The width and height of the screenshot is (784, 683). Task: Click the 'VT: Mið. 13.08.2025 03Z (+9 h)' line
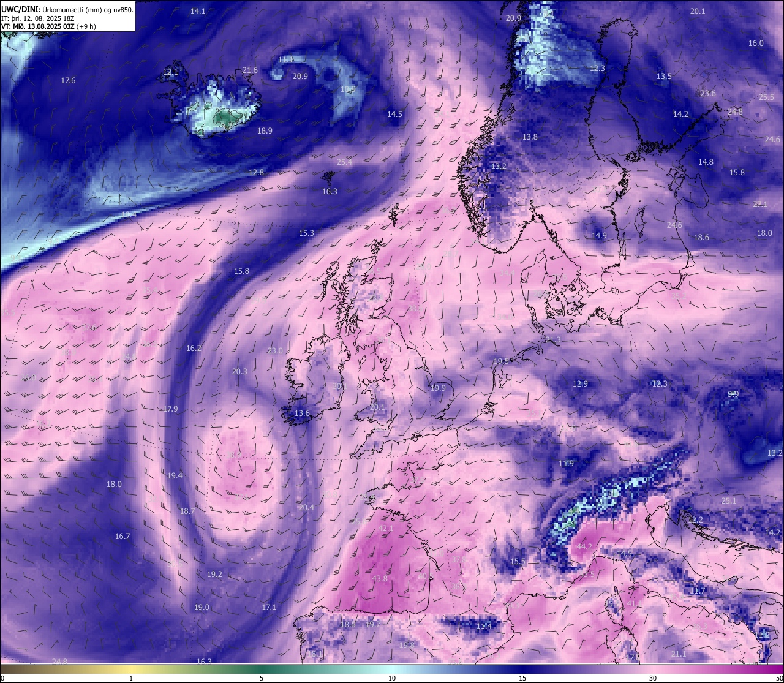(x=48, y=26)
